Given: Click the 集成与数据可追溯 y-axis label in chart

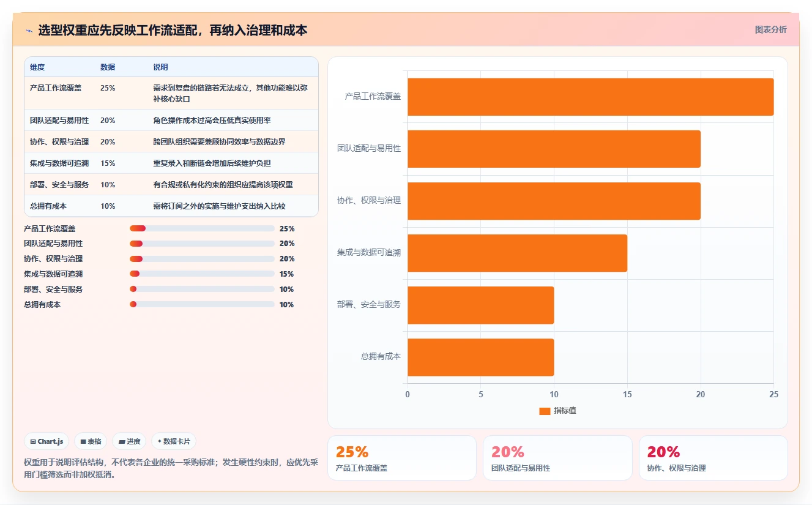Looking at the screenshot, I should tap(369, 253).
